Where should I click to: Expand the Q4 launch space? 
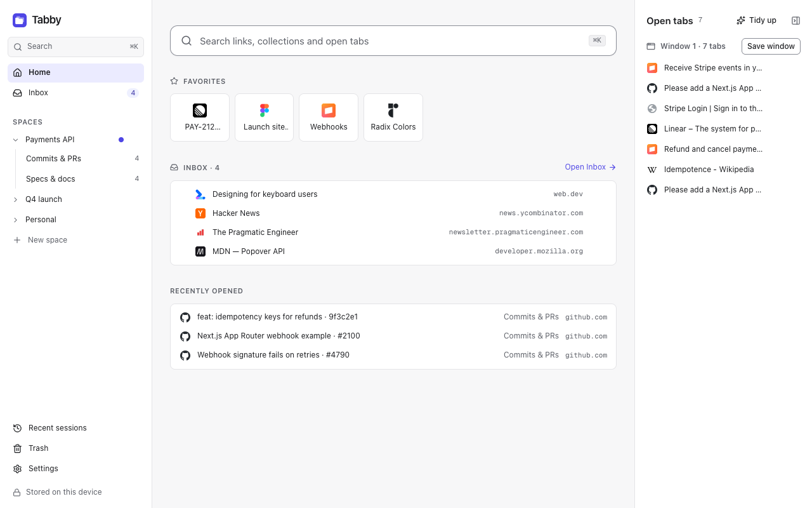point(16,199)
